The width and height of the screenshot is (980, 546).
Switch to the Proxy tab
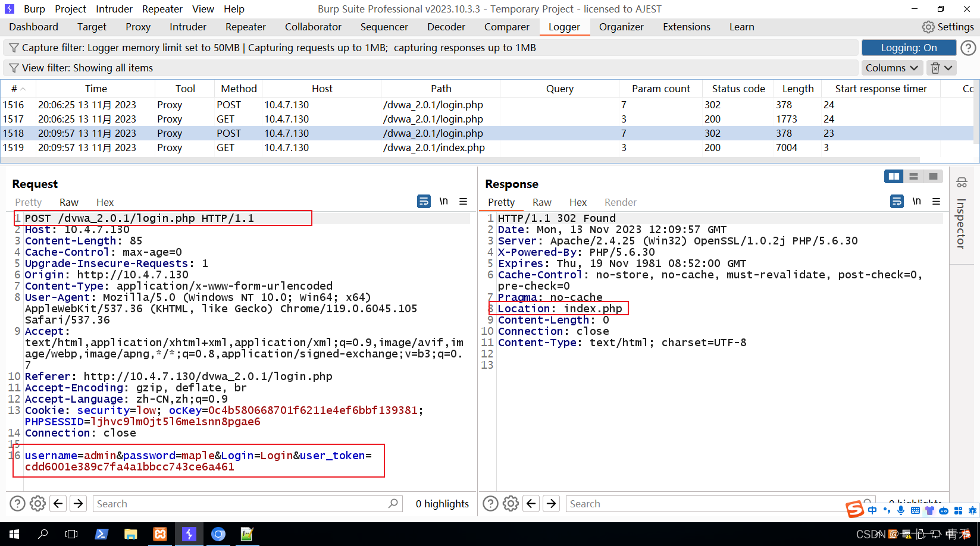[x=138, y=27]
